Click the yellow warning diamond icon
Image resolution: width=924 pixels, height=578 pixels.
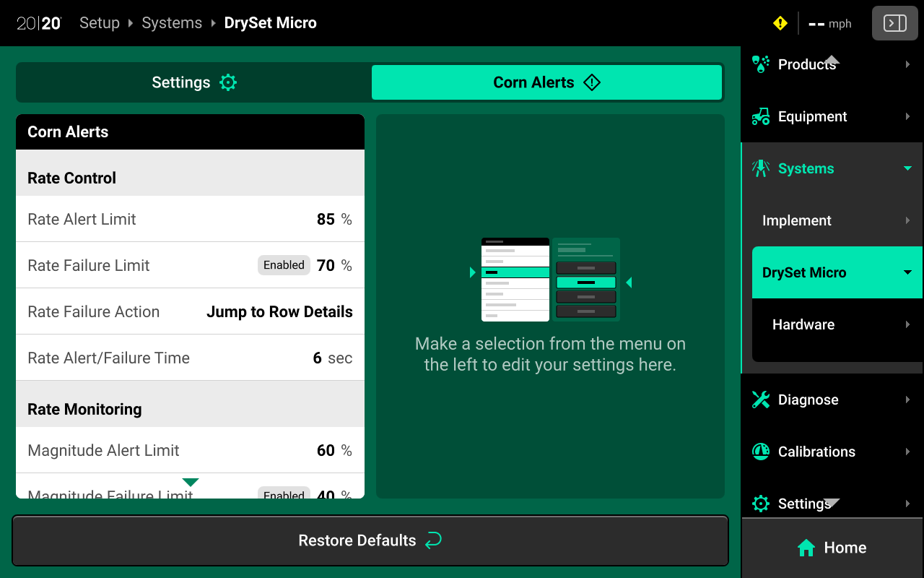point(780,24)
